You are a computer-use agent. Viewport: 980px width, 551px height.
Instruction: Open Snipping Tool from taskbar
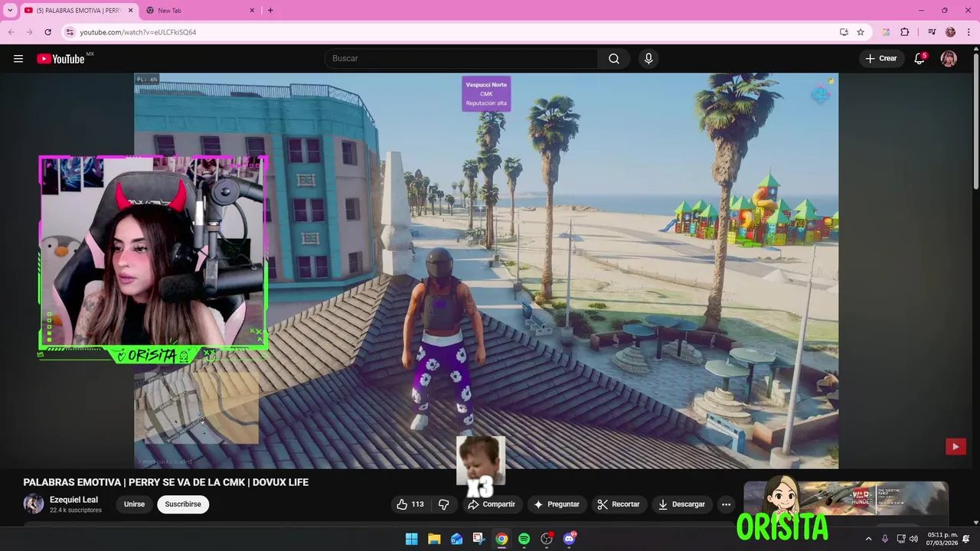point(479,539)
